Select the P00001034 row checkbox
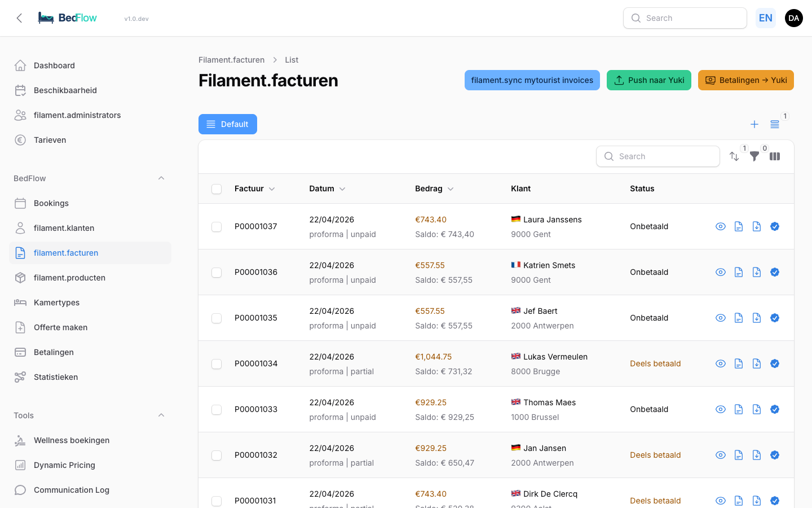The width and height of the screenshot is (812, 508). [217, 364]
